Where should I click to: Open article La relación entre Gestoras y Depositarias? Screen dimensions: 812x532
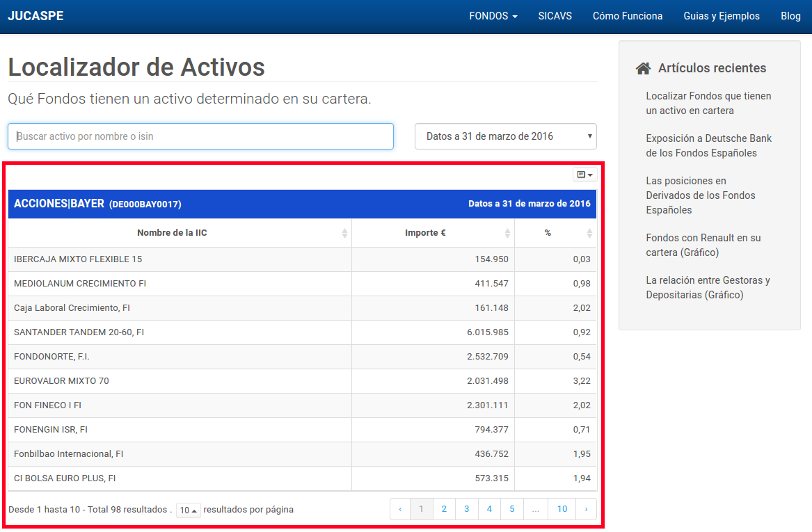[708, 288]
